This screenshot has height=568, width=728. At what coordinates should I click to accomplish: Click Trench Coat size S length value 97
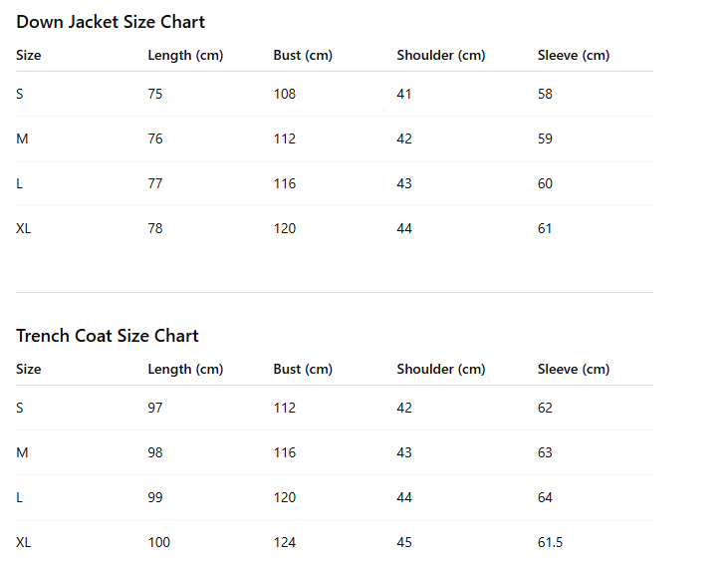155,408
